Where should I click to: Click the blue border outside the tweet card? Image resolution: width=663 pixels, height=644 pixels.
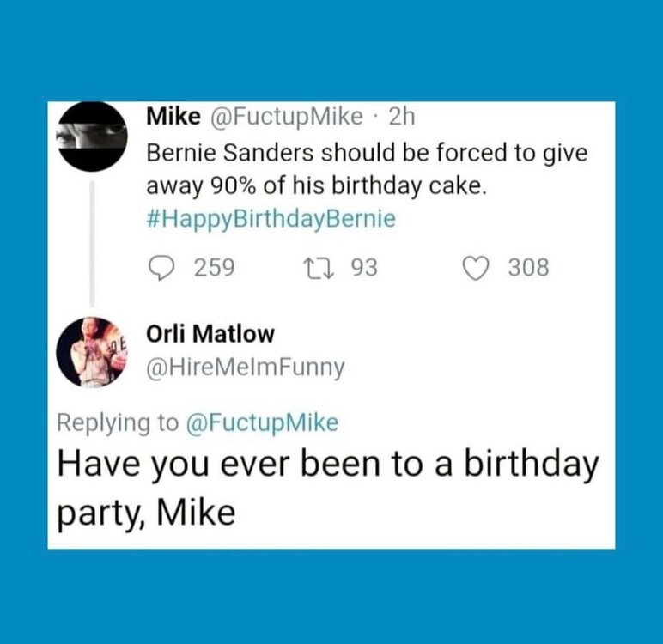pos(331,52)
